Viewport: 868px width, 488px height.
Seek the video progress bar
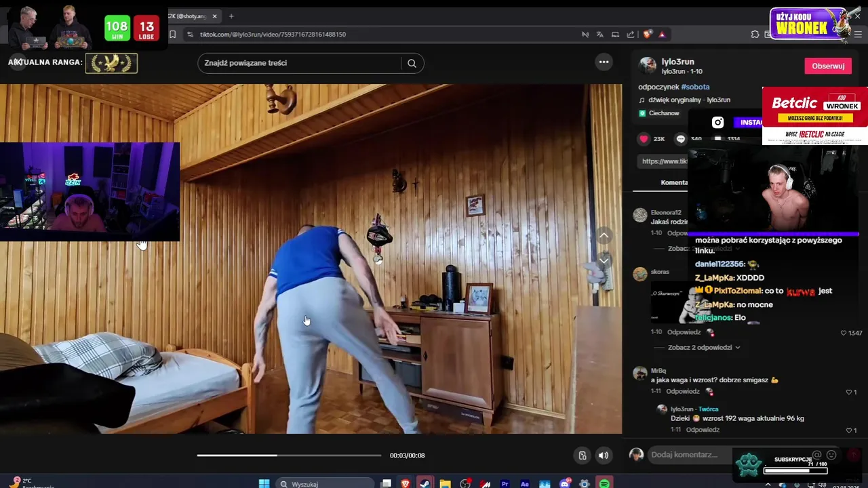click(x=289, y=455)
